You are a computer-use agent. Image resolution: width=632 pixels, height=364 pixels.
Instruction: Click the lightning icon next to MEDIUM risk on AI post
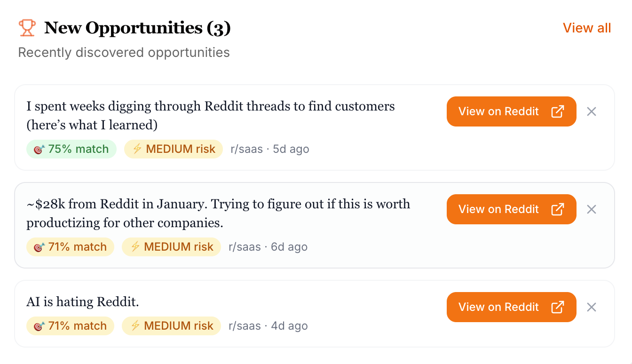coord(135,325)
